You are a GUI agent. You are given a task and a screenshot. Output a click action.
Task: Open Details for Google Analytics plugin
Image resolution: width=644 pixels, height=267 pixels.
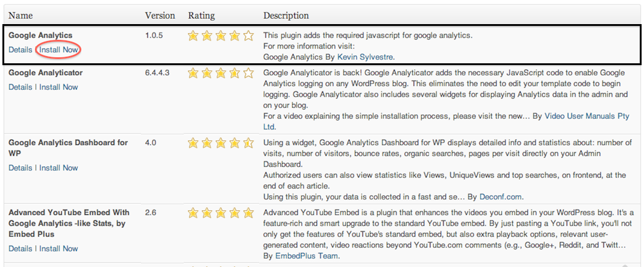(x=20, y=49)
